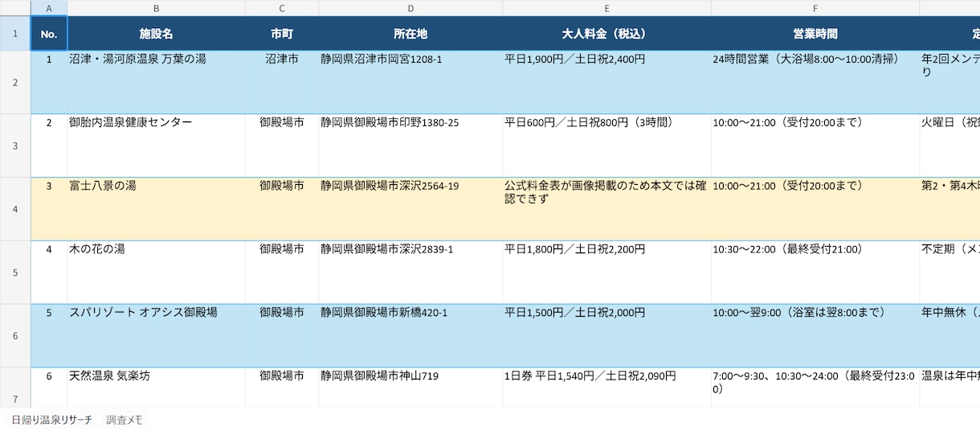Click the 市町 header cell

(282, 34)
